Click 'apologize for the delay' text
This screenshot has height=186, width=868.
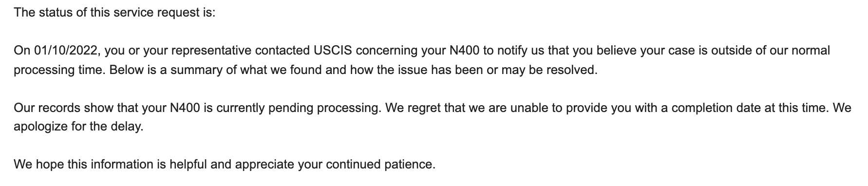tap(78, 127)
